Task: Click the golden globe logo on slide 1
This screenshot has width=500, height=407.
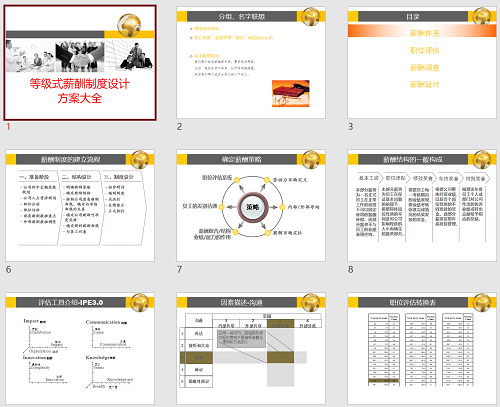Action: [x=129, y=26]
